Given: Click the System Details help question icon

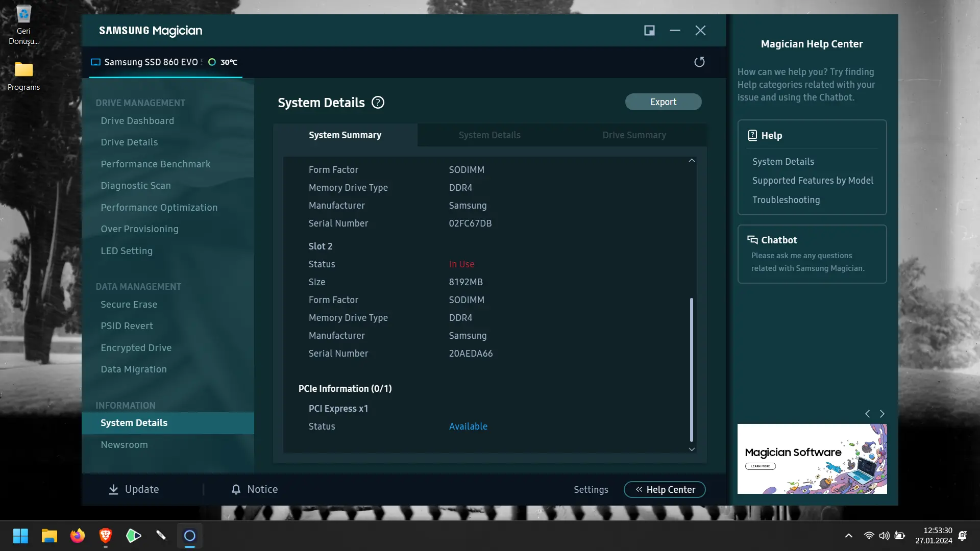Looking at the screenshot, I should (x=378, y=103).
